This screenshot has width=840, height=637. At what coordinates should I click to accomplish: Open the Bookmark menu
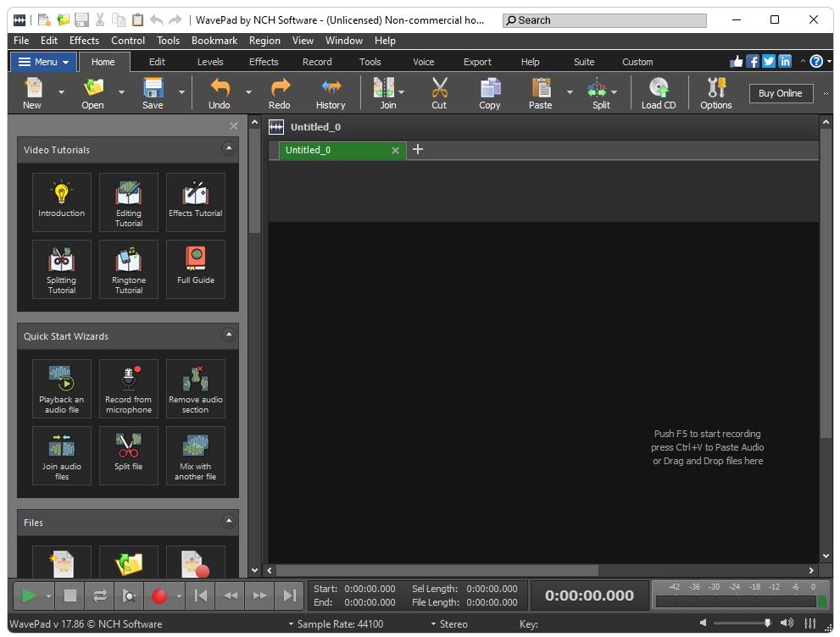214,41
